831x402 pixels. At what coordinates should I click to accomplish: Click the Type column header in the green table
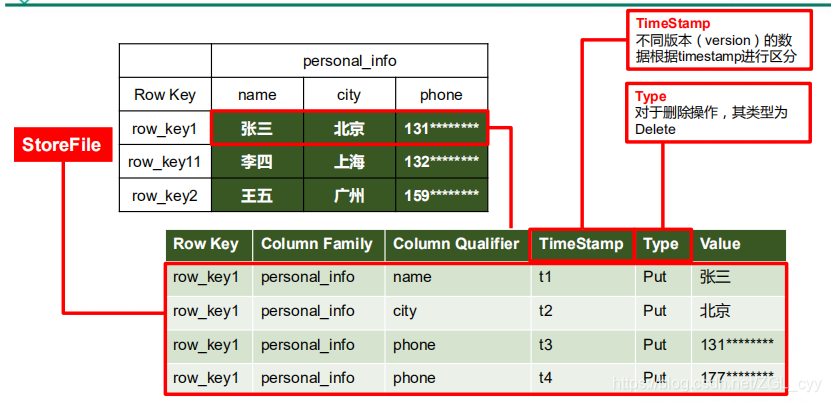[662, 245]
